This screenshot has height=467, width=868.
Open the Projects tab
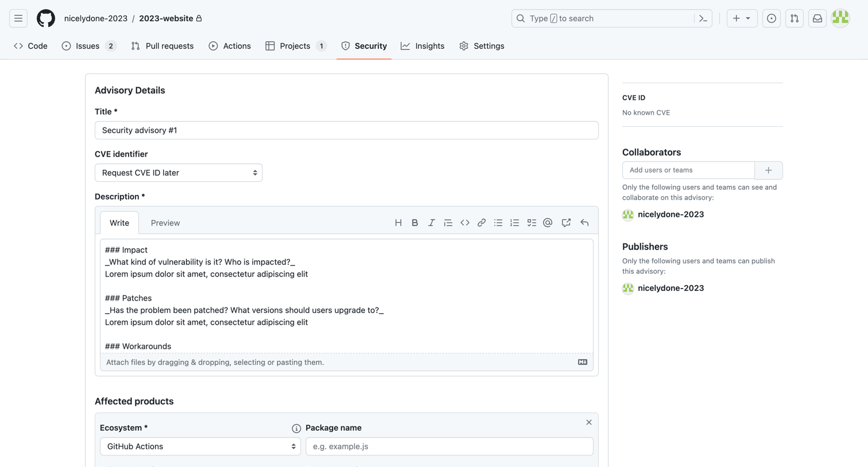point(296,46)
